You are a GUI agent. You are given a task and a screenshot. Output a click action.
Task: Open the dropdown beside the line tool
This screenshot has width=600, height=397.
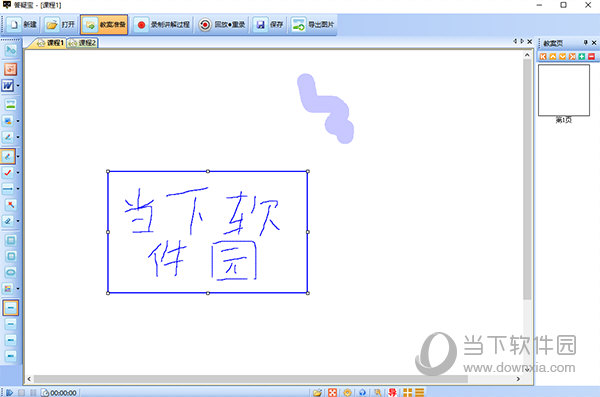pos(18,189)
